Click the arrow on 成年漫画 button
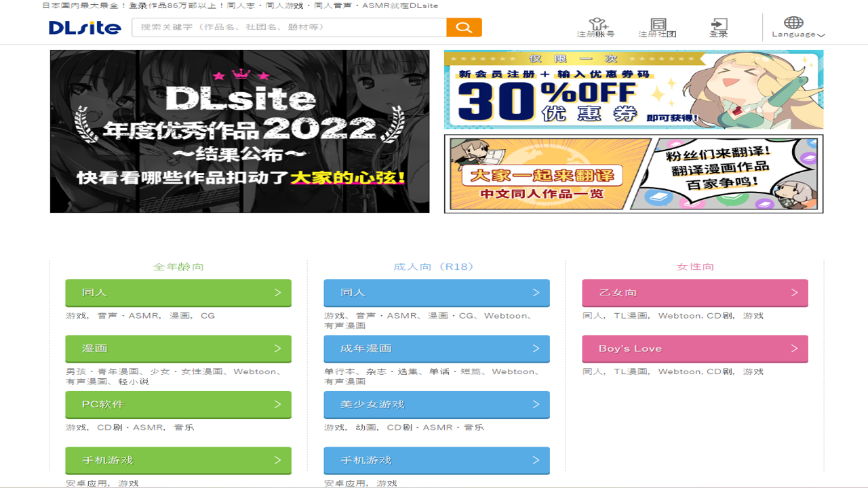 pyautogui.click(x=536, y=348)
